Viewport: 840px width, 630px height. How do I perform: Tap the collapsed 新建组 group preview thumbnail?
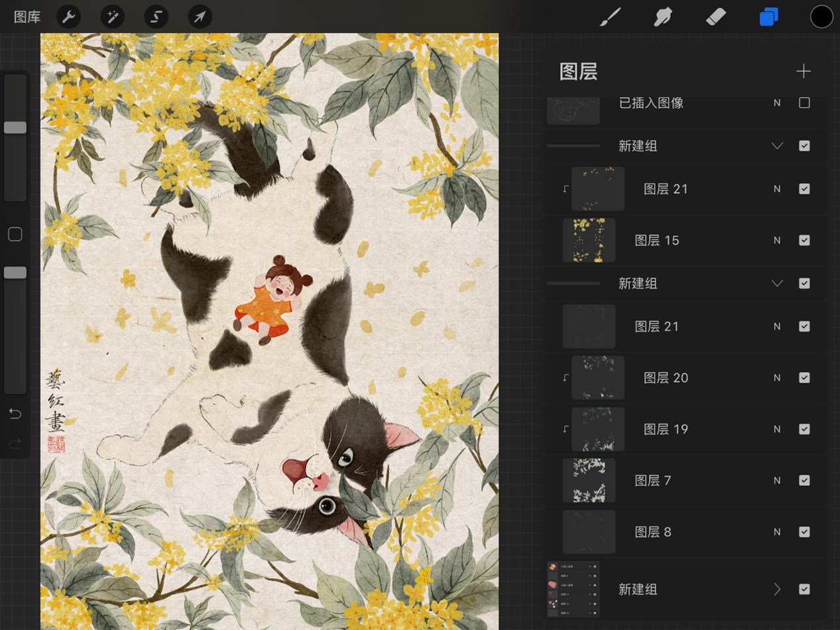[x=573, y=589]
